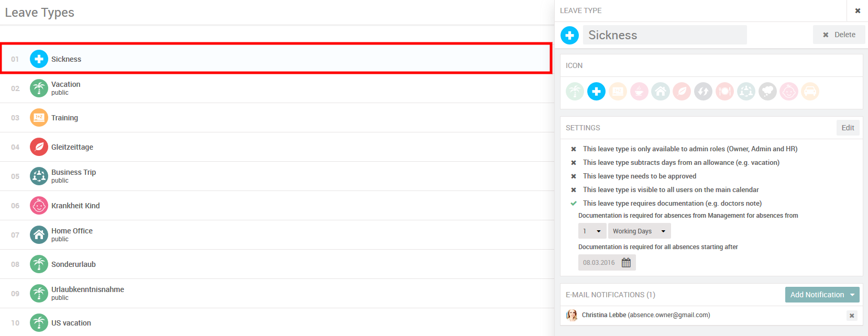This screenshot has width=868, height=336.
Task: Click the Edit settings button
Action: pos(848,128)
